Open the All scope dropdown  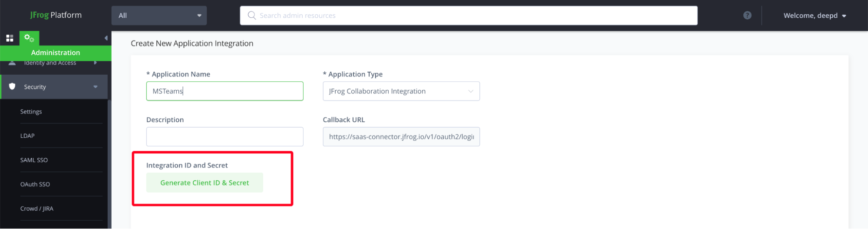(159, 16)
